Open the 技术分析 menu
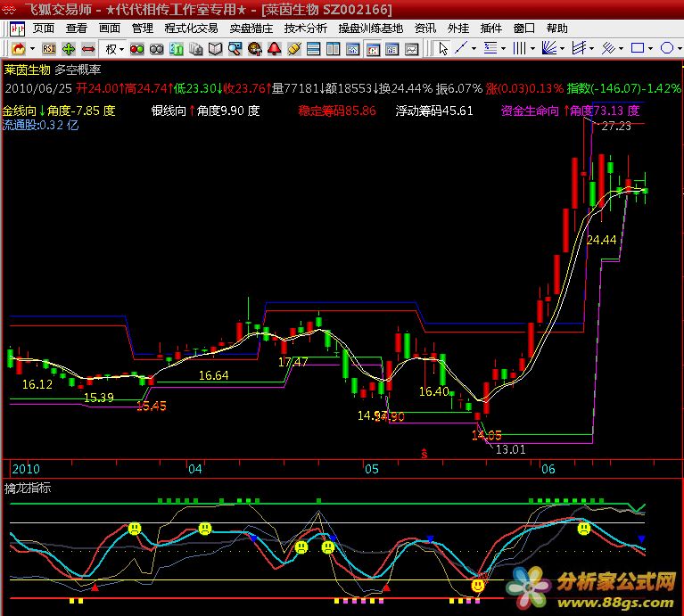 click(x=305, y=29)
